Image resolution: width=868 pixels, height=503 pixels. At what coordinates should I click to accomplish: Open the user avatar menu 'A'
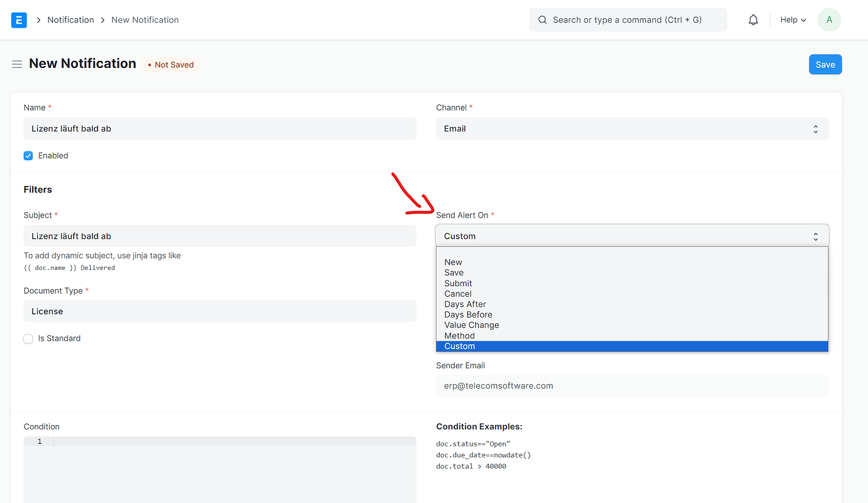coord(829,20)
